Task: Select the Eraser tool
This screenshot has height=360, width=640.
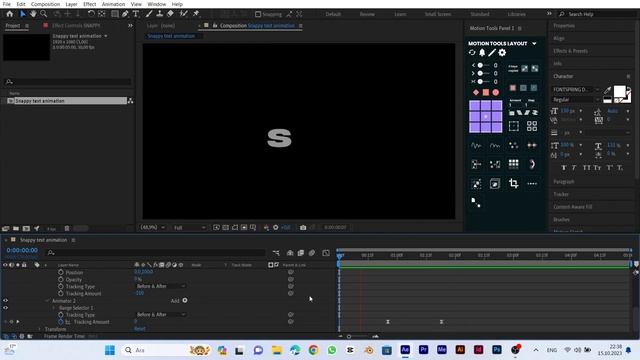Action: click(170, 14)
